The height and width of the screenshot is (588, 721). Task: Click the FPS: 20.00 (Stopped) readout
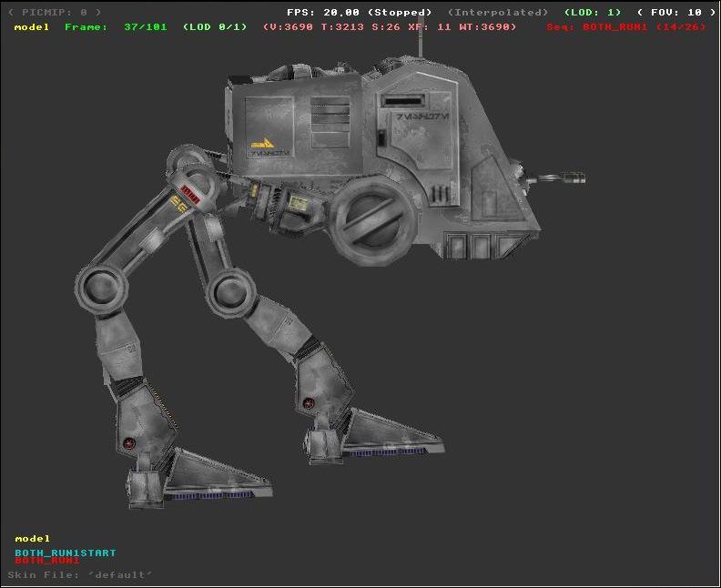point(361,13)
